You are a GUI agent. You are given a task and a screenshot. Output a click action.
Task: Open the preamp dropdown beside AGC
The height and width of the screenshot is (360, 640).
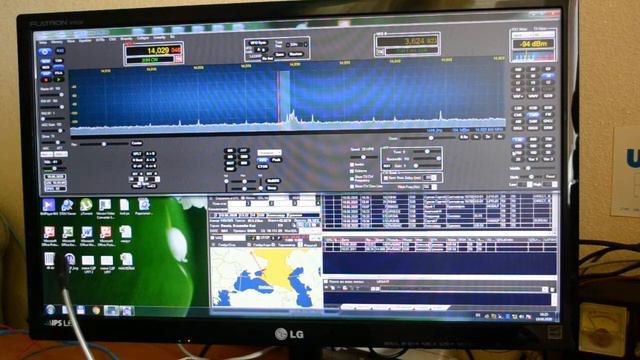[x=61, y=154]
